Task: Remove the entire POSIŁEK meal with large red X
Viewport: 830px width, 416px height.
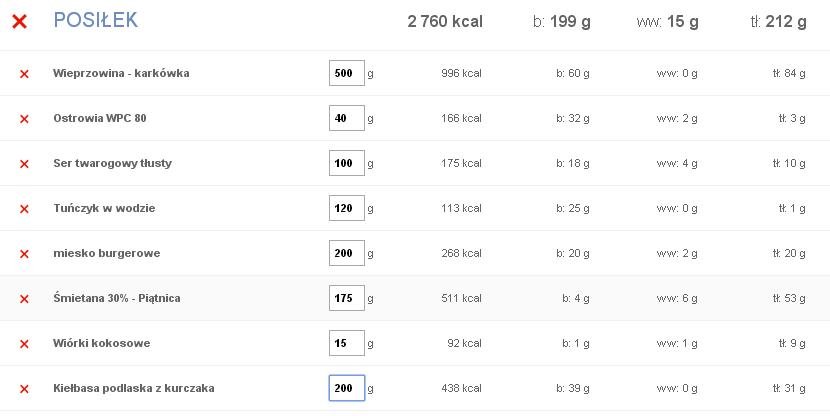Action: [x=20, y=22]
